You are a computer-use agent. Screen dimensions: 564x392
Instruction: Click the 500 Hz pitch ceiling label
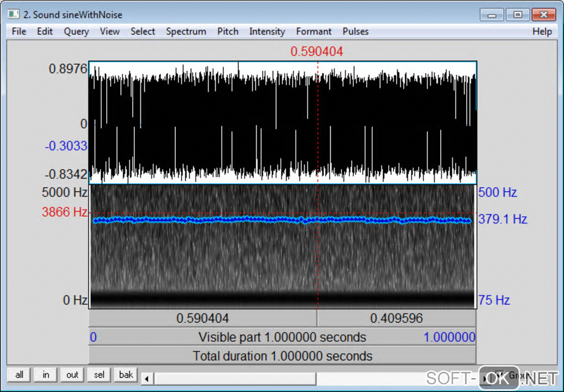(x=498, y=192)
